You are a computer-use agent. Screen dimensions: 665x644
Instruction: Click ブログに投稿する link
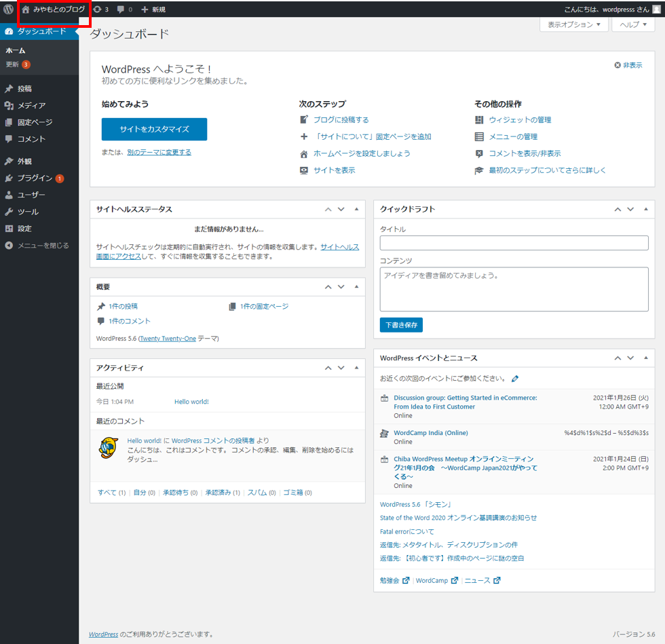click(341, 119)
